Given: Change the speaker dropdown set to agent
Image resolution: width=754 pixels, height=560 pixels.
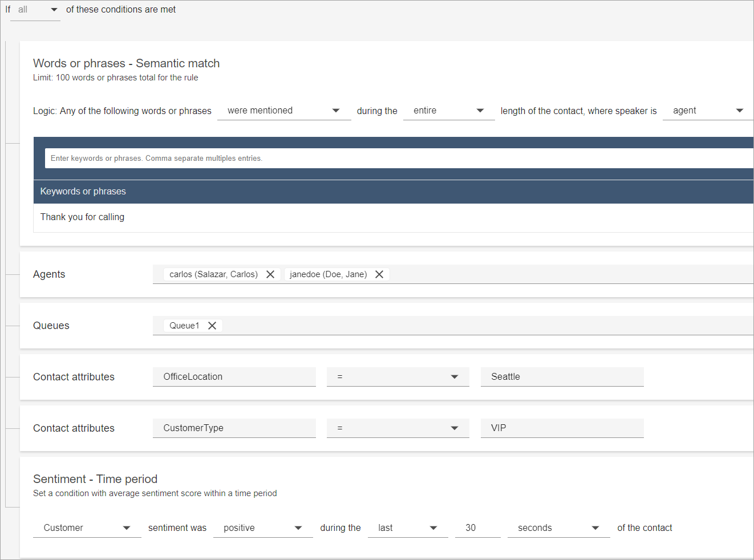Looking at the screenshot, I should 707,111.
